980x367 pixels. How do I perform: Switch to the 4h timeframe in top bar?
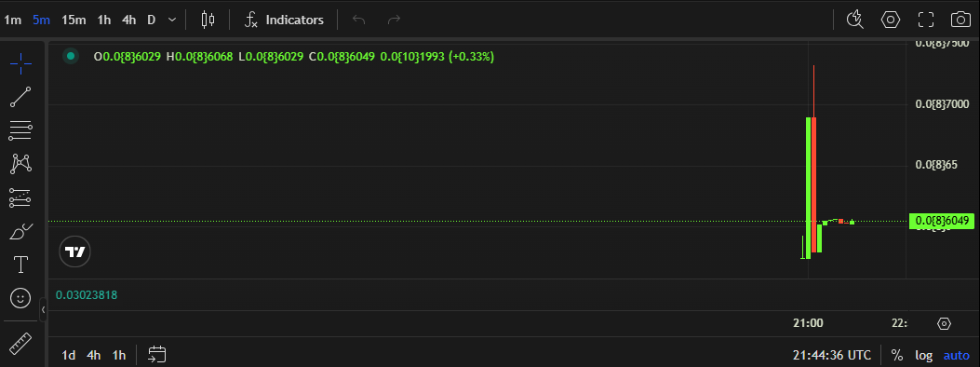128,20
